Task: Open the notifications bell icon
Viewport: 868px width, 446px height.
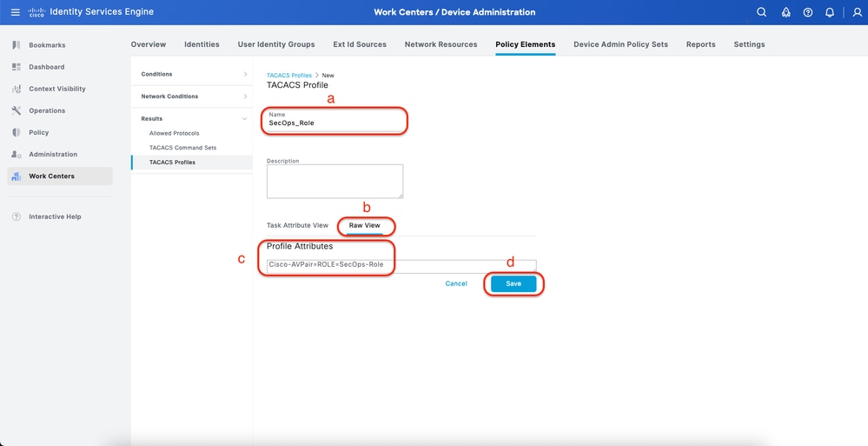Action: [x=829, y=12]
